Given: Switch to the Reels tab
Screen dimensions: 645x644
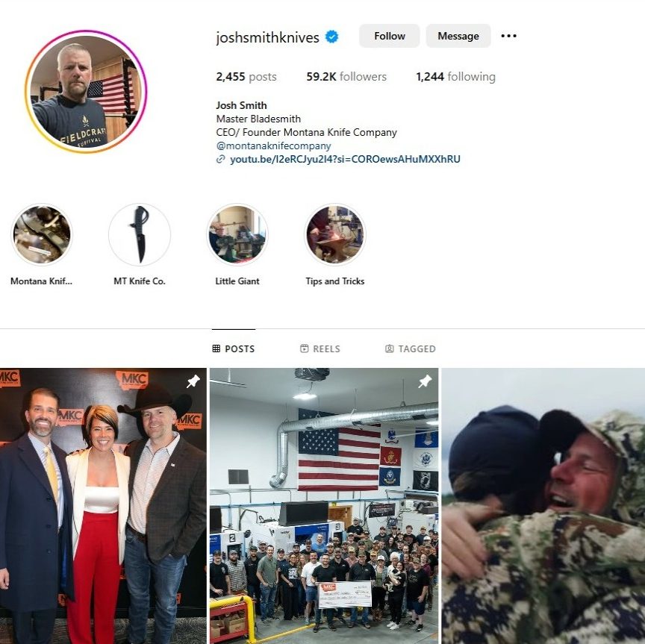Looking at the screenshot, I should pos(320,348).
